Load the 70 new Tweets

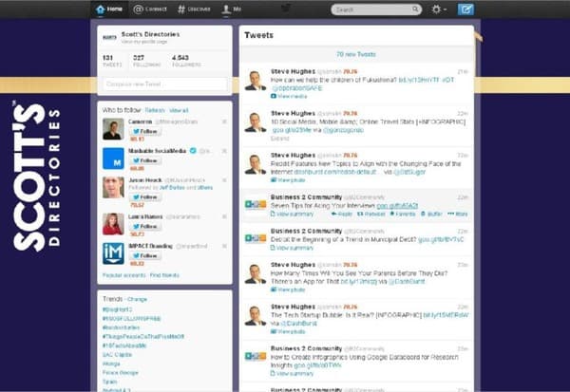(x=356, y=55)
